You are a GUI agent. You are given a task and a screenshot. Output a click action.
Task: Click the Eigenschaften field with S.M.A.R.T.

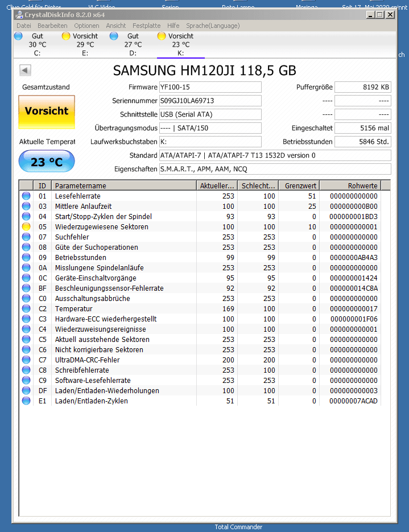[275, 169]
